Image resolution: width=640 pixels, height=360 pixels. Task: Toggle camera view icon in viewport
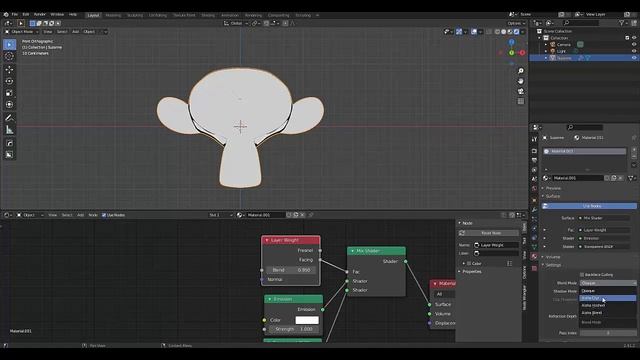pyautogui.click(x=521, y=91)
